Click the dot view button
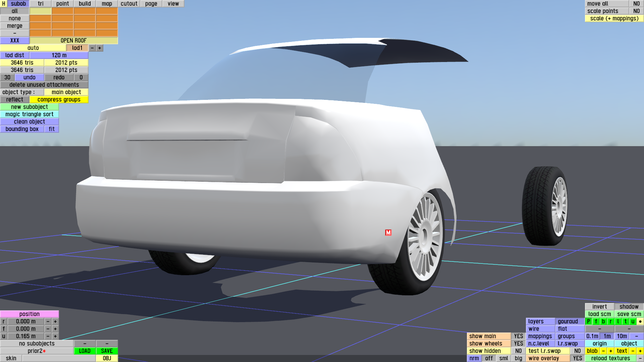The height and width of the screenshot is (362, 644). 640,321
